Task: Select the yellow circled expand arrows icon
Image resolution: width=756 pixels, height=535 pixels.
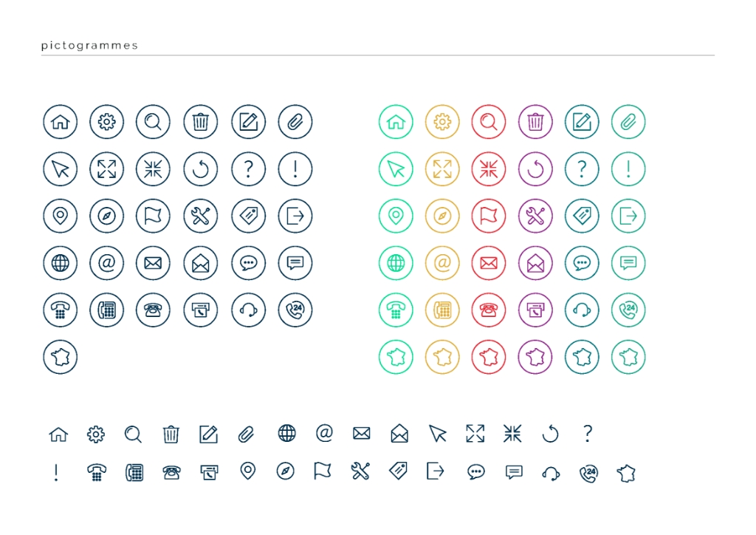Action: pos(442,169)
